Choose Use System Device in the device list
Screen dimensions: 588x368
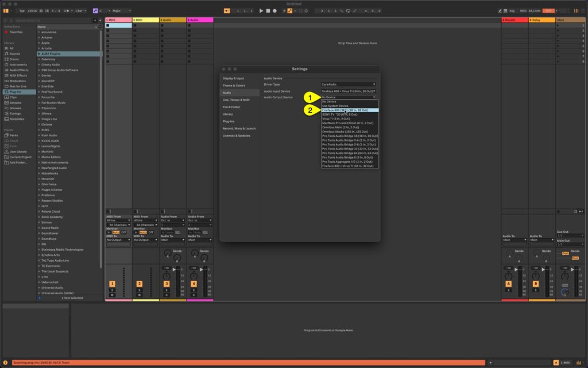point(339,105)
